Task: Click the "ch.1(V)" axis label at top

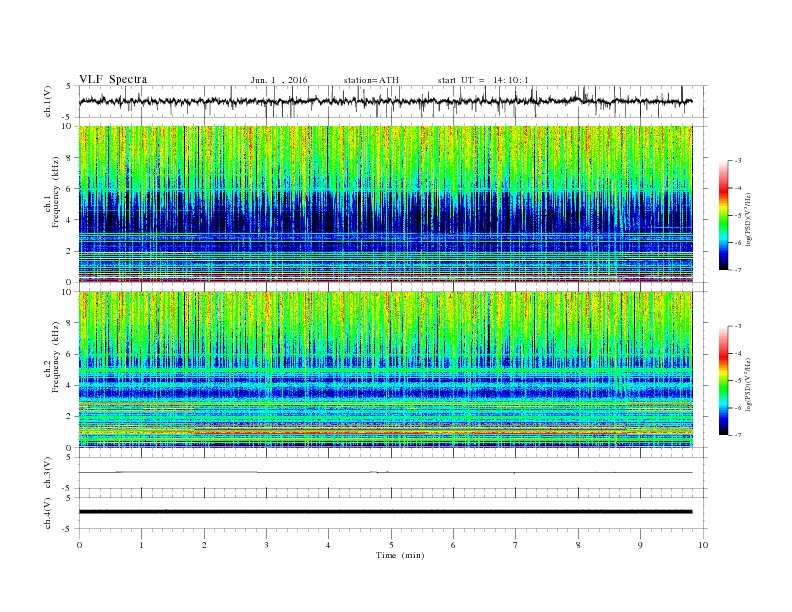Action: point(48,101)
